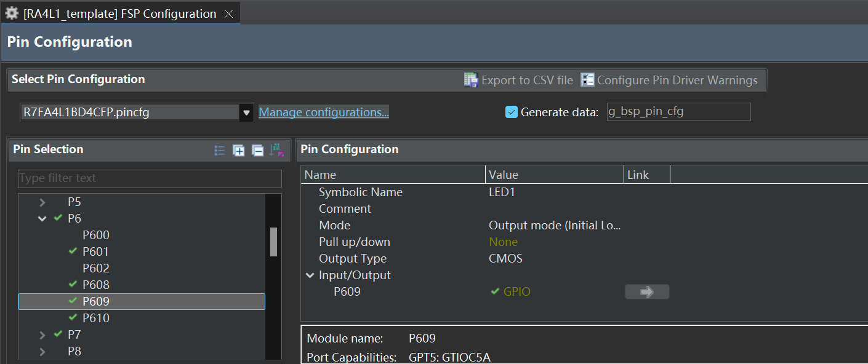Image resolution: width=868 pixels, height=364 pixels.
Task: Click the alphabetical sort icon in Pin Selection
Action: click(276, 150)
